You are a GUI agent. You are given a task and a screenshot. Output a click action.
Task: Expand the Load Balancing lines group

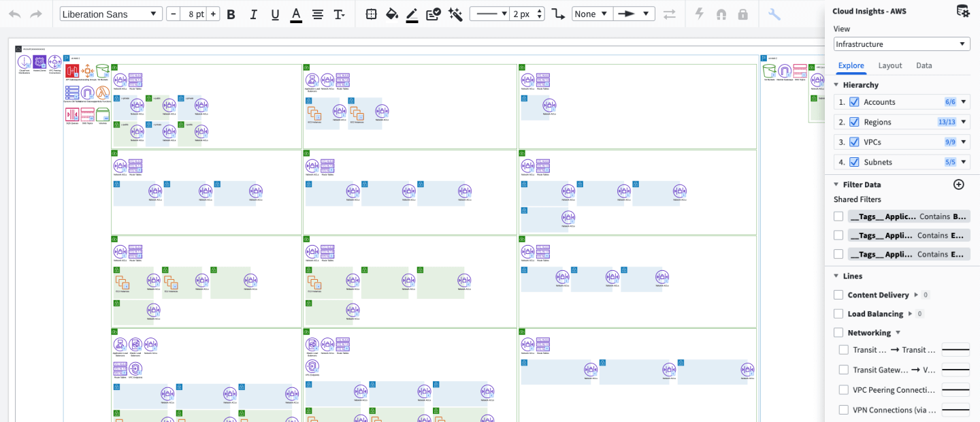[x=910, y=314]
